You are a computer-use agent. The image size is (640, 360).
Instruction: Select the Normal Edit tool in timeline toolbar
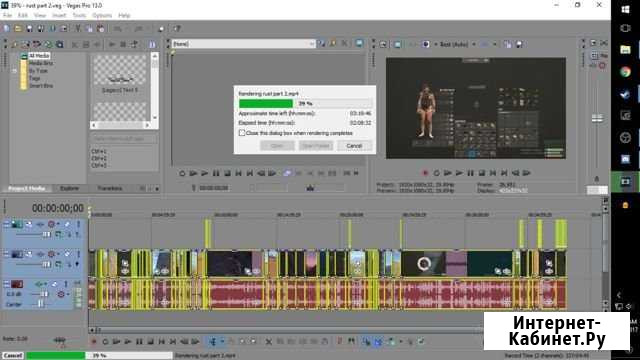pyautogui.click(x=213, y=342)
